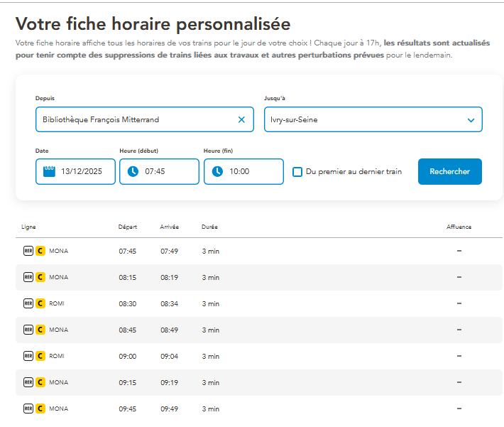
Task: Select arrival time 08:49
Action: (170, 330)
